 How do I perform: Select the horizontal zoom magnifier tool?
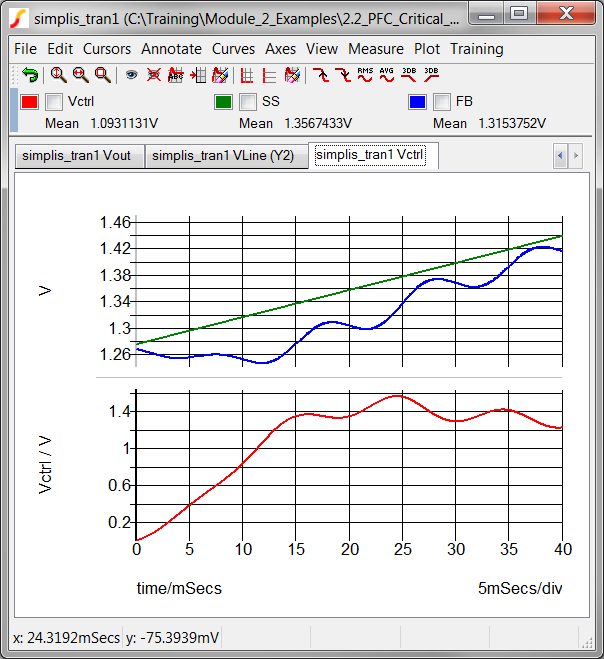click(x=81, y=75)
